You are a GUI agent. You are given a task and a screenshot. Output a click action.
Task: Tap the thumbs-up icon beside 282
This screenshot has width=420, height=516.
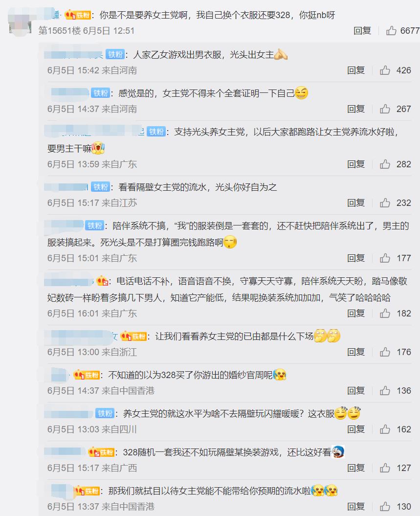click(x=385, y=164)
